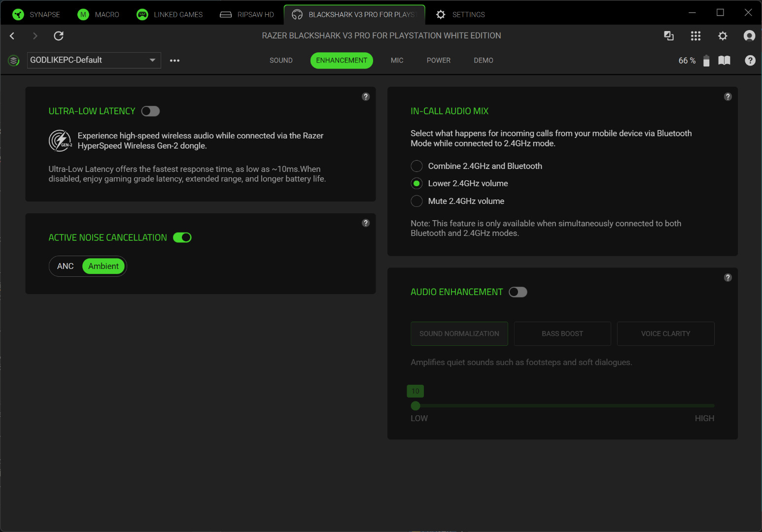Click the refresh icon in navigation bar
The image size is (762, 532).
pos(59,36)
